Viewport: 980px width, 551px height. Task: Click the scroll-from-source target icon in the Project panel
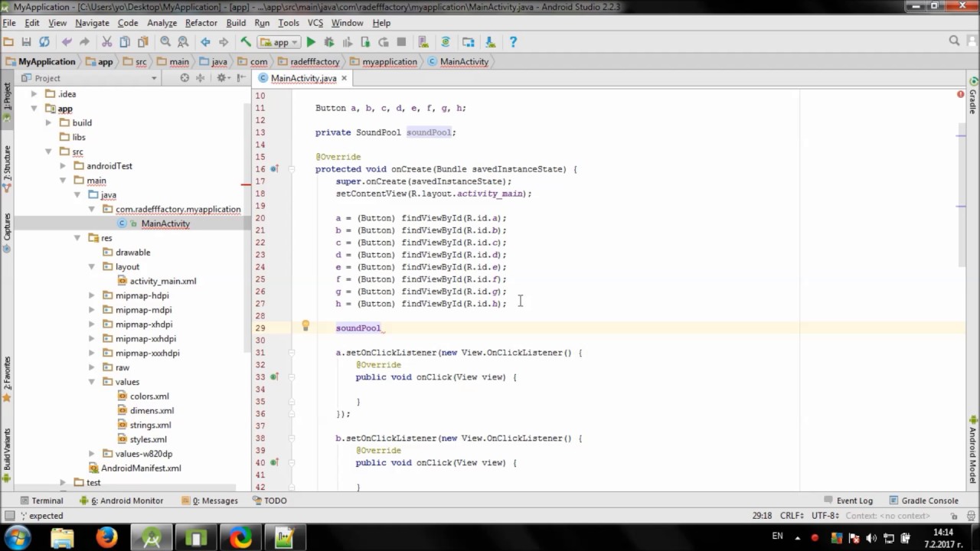[185, 78]
